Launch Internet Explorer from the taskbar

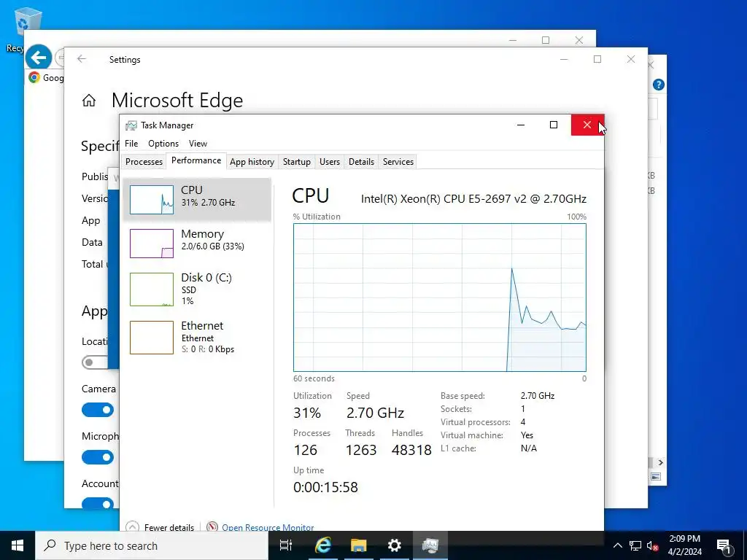click(323, 545)
